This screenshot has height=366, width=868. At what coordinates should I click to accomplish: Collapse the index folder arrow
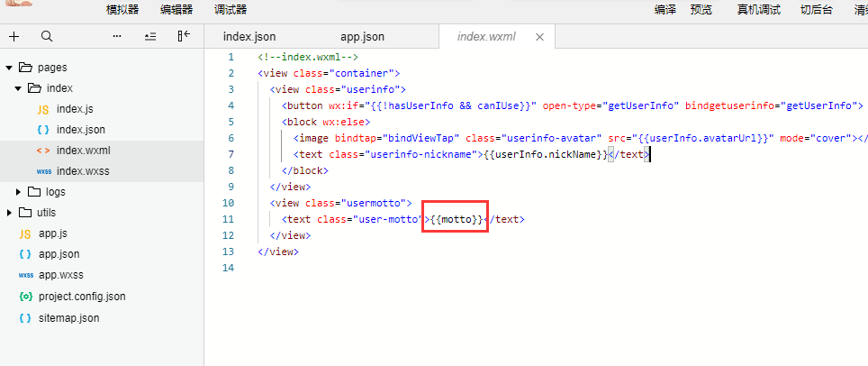(x=18, y=88)
